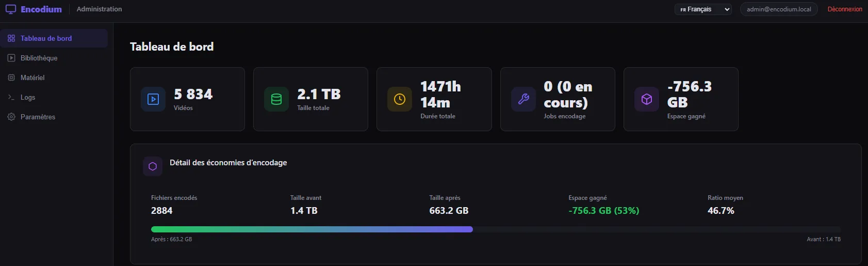The height and width of the screenshot is (266, 868).
Task: Click the Bibliothèque play icon
Action: pos(11,58)
